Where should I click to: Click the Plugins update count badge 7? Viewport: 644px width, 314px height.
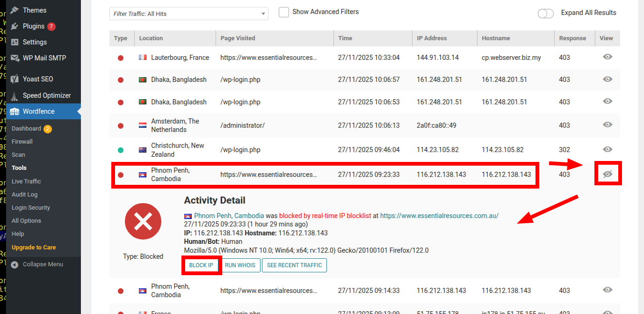[51, 26]
